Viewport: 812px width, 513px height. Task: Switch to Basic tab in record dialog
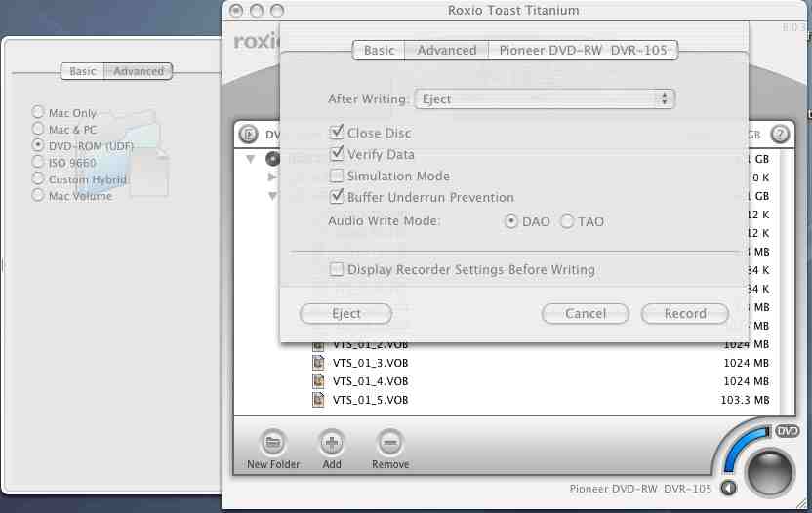click(379, 50)
